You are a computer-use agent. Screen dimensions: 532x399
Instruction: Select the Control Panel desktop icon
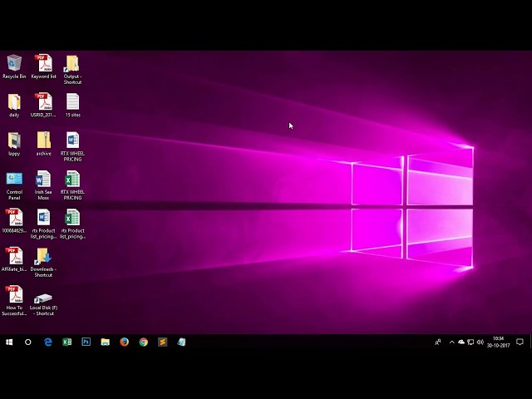point(14,185)
